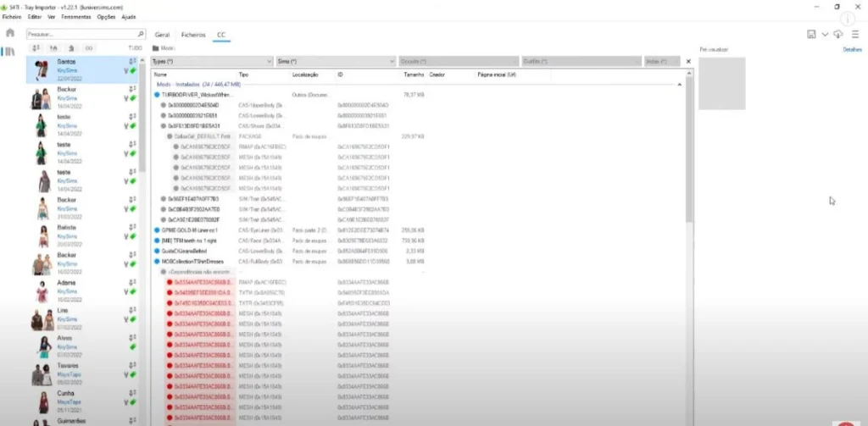The height and width of the screenshot is (426, 868).
Task: Filter list by the lots house icon
Action: [x=71, y=48]
